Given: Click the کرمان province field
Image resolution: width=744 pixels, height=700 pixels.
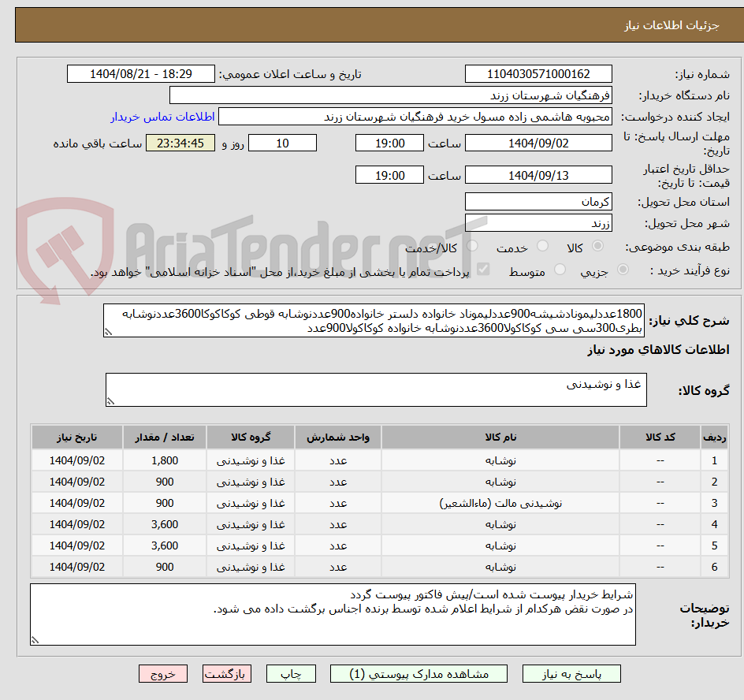Looking at the screenshot, I should click(x=538, y=201).
